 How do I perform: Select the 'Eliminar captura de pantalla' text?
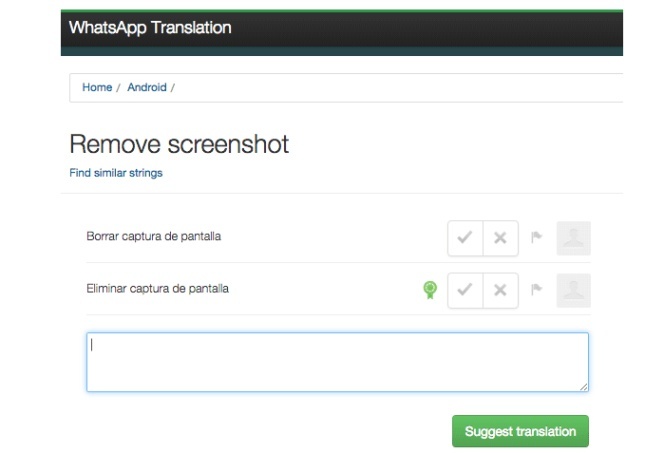pyautogui.click(x=158, y=289)
